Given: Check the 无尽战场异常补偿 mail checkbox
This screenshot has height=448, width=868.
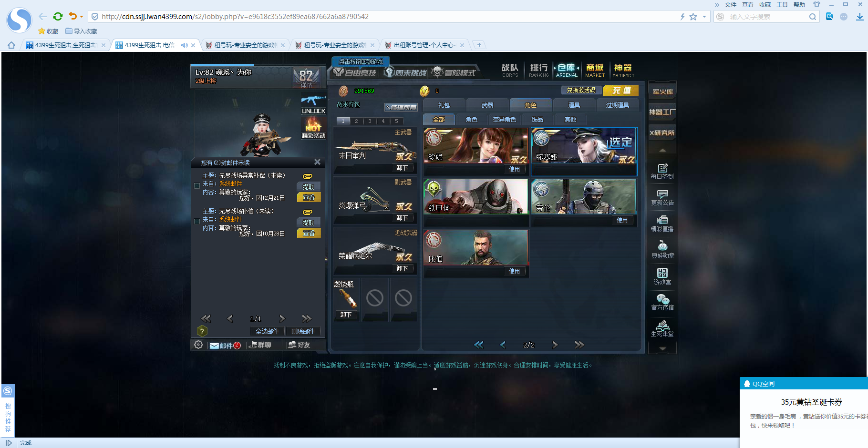Looking at the screenshot, I should click(x=197, y=186).
